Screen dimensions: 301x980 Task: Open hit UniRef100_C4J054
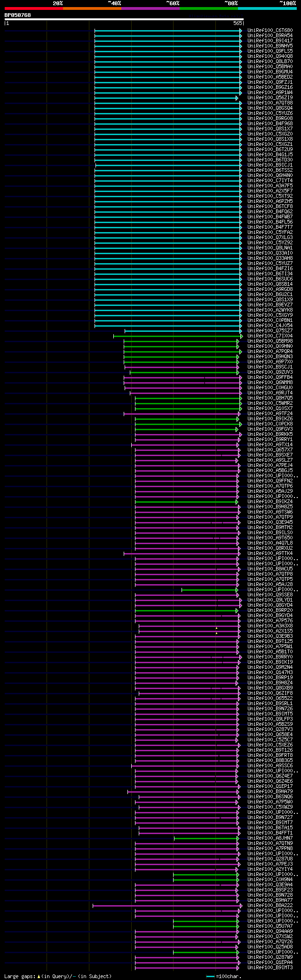(x=270, y=326)
